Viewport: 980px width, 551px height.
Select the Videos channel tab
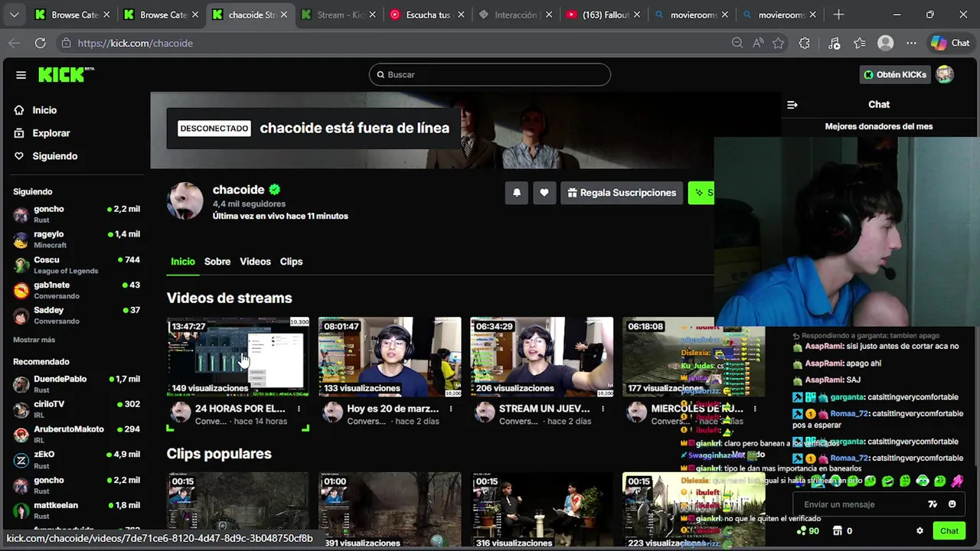click(255, 262)
